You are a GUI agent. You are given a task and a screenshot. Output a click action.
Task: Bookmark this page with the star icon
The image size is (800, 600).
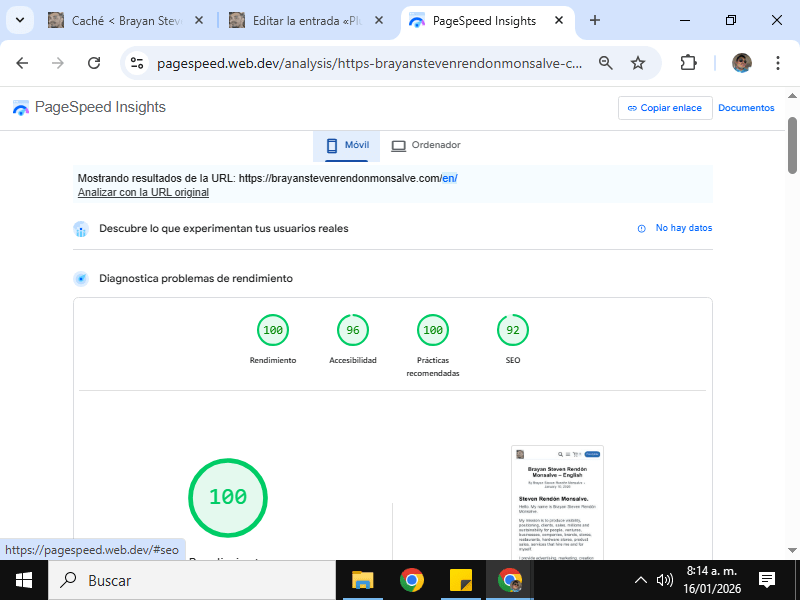click(638, 63)
